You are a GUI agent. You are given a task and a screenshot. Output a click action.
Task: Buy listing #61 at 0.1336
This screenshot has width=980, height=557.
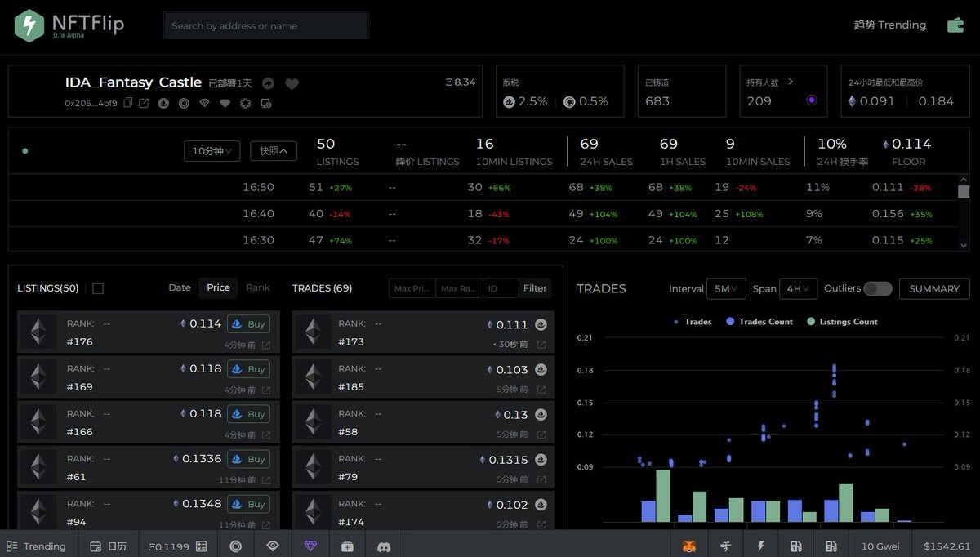click(x=248, y=459)
